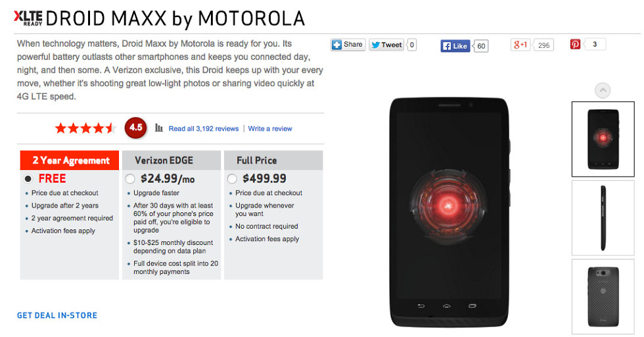644x337 pixels.
Task: Open the Write a review link
Action: (270, 129)
